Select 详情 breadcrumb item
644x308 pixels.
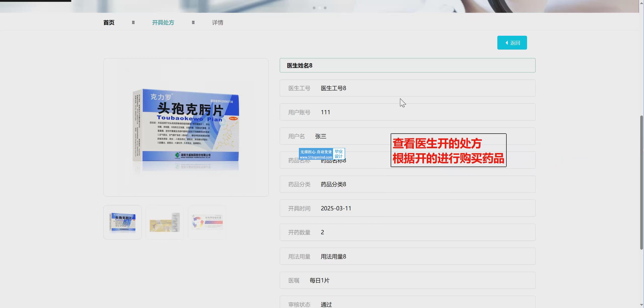click(218, 23)
